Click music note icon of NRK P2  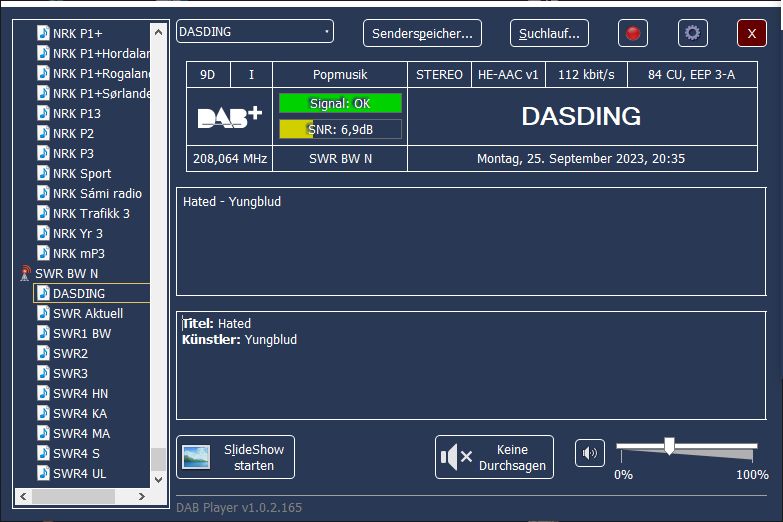(x=43, y=133)
